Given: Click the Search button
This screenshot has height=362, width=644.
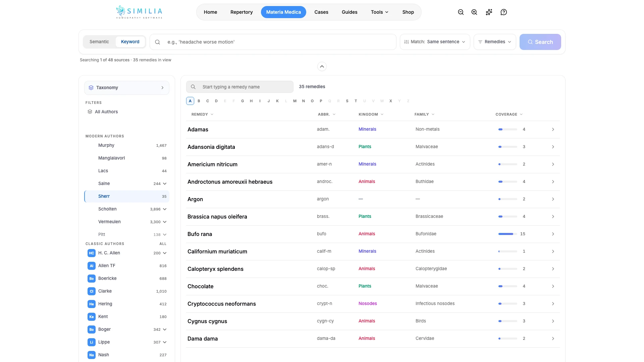Looking at the screenshot, I should point(540,42).
